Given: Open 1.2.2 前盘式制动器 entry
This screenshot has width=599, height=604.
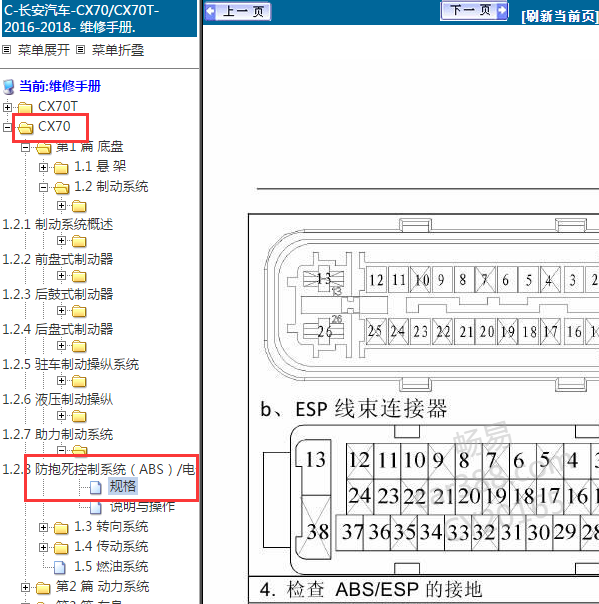Looking at the screenshot, I should 58,259.
